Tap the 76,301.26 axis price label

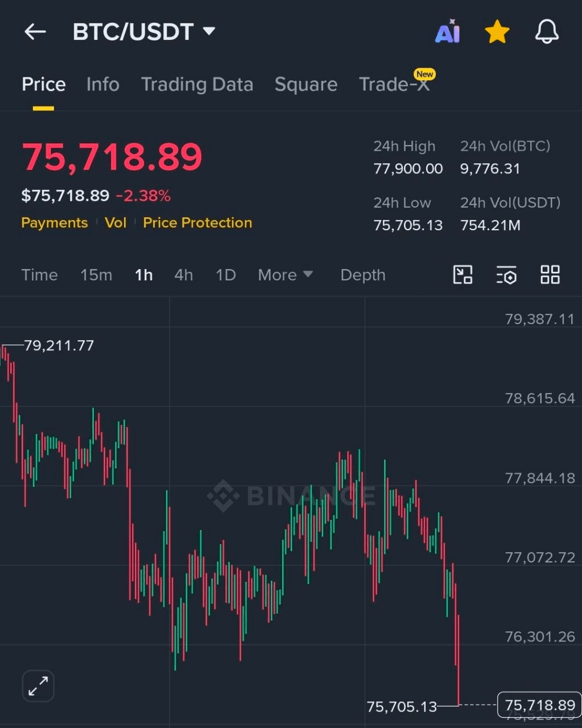540,636
